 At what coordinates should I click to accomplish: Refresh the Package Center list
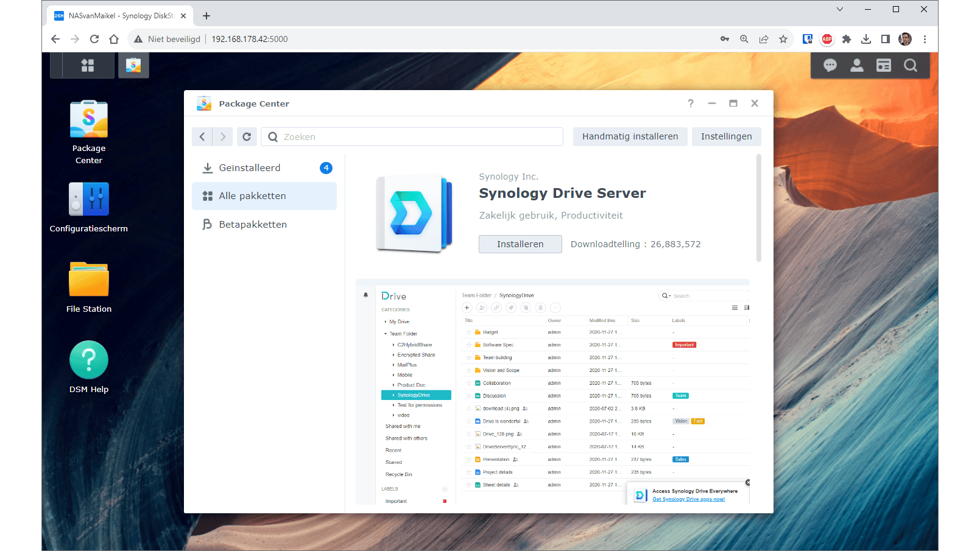click(x=247, y=137)
